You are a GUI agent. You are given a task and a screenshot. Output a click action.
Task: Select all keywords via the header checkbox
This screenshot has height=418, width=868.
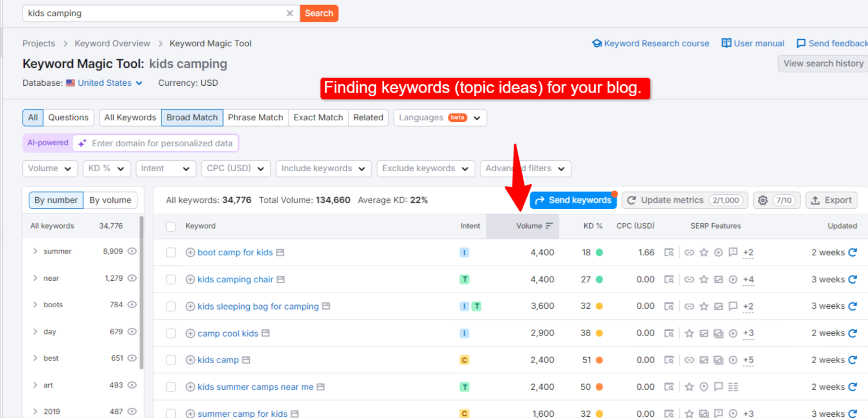tap(171, 226)
